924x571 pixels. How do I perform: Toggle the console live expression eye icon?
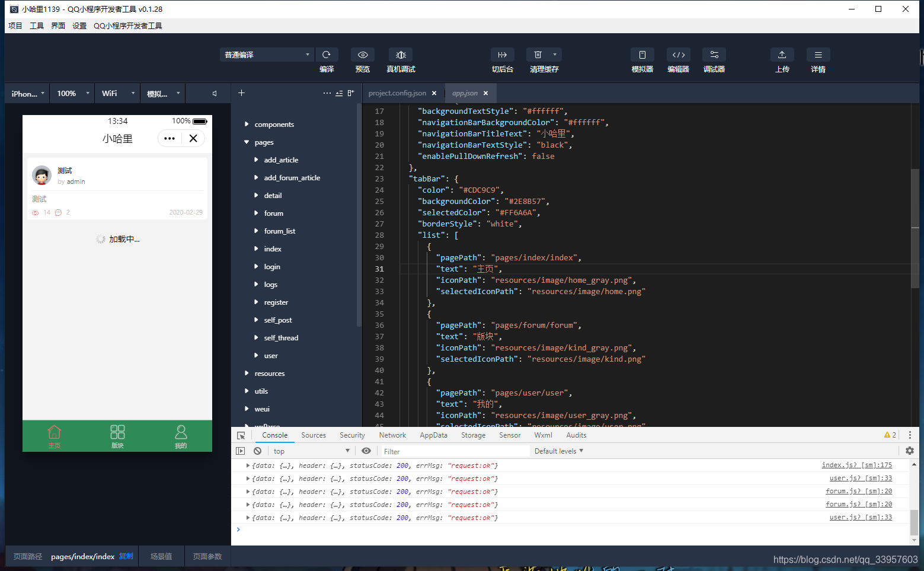pos(366,451)
